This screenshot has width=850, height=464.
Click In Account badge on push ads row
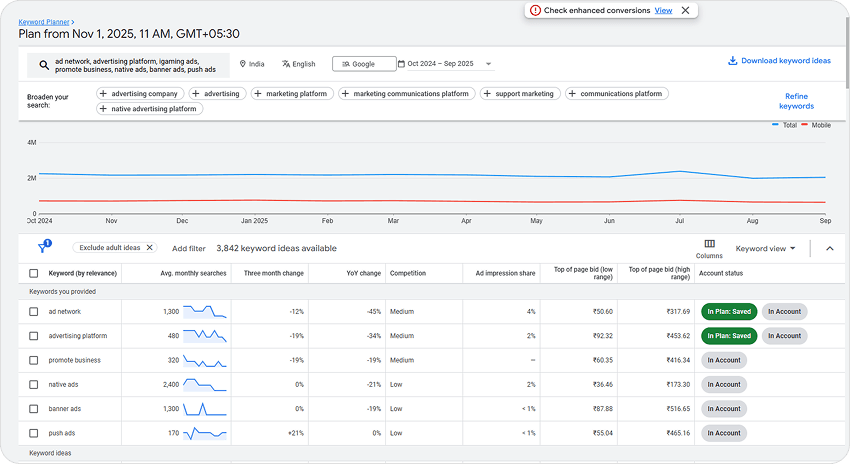(724, 433)
